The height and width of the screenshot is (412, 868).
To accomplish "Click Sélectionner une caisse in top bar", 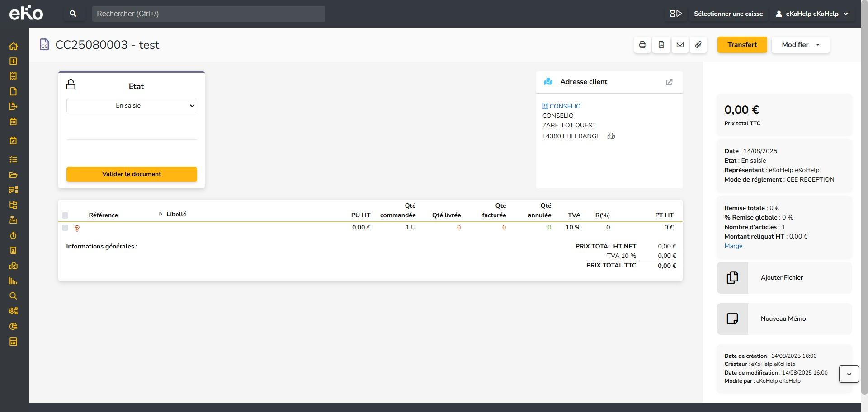I will pyautogui.click(x=728, y=14).
